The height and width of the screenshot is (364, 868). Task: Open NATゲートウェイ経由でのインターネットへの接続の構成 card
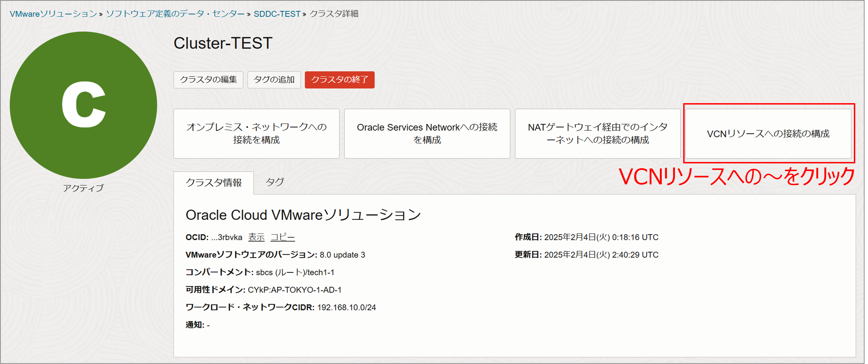pos(598,134)
